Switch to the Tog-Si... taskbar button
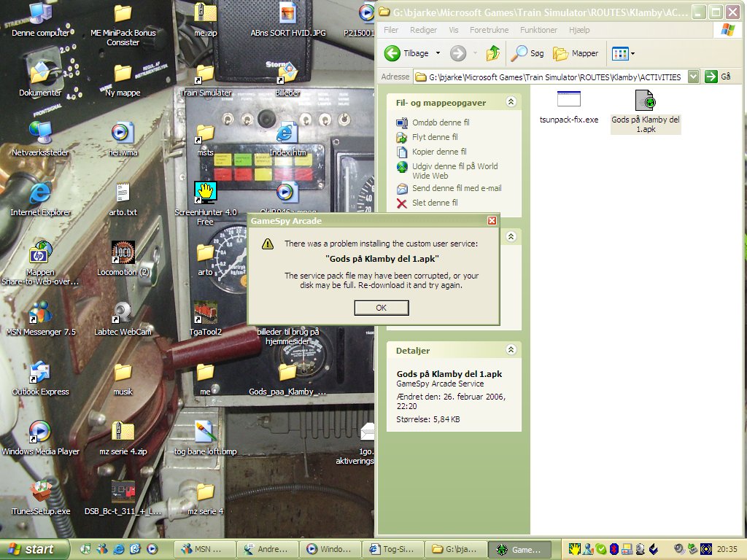747x560 pixels. tap(393, 549)
